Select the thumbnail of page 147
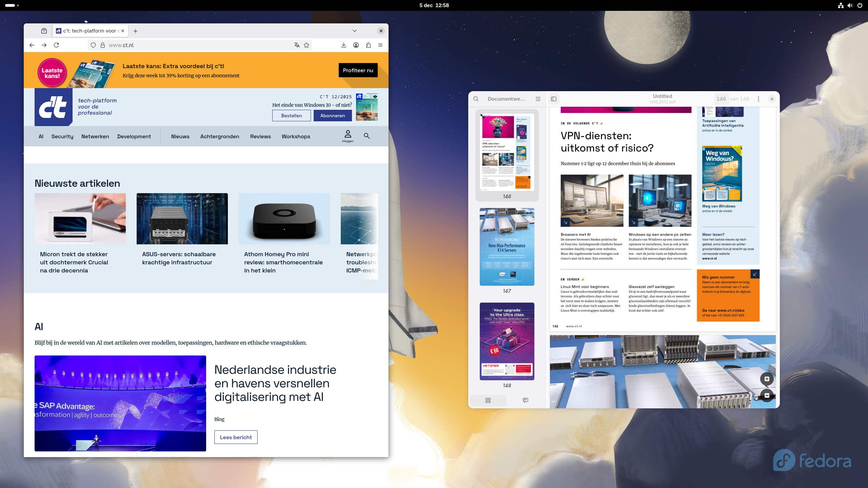This screenshot has width=868, height=488. pyautogui.click(x=507, y=247)
